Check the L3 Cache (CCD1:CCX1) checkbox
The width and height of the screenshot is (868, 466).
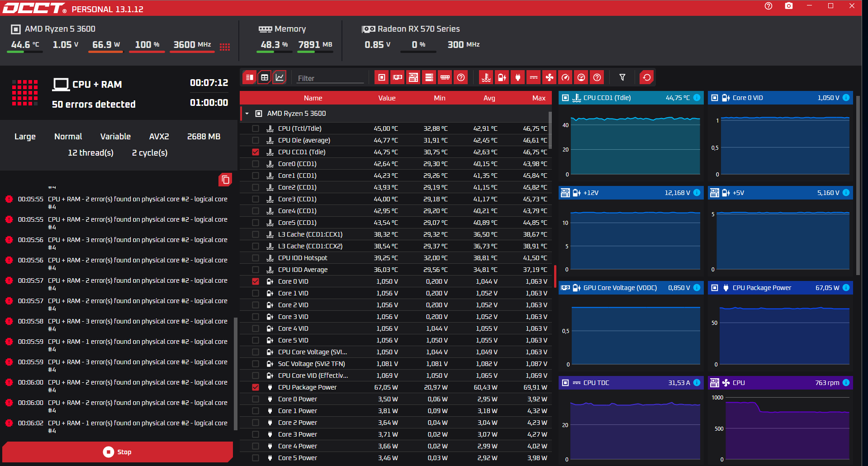pyautogui.click(x=256, y=234)
